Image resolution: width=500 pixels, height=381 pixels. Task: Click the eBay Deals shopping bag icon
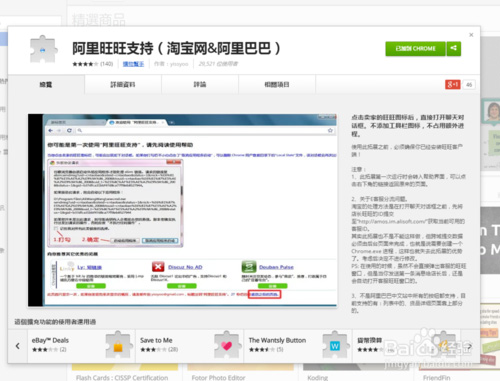(118, 345)
